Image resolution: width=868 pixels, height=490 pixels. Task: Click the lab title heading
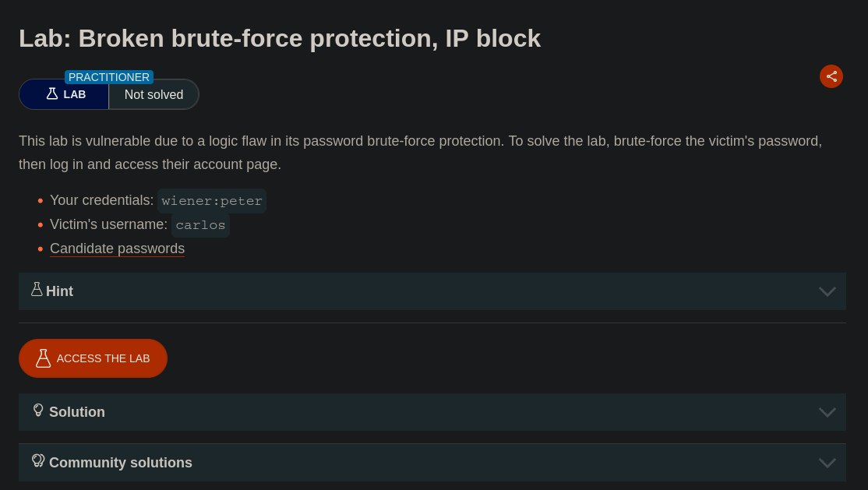coord(280,38)
